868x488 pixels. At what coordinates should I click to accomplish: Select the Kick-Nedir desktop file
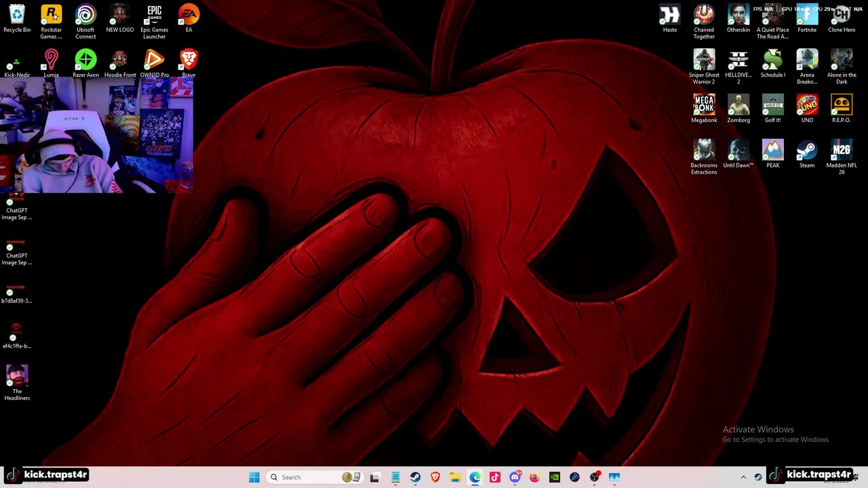click(x=17, y=64)
